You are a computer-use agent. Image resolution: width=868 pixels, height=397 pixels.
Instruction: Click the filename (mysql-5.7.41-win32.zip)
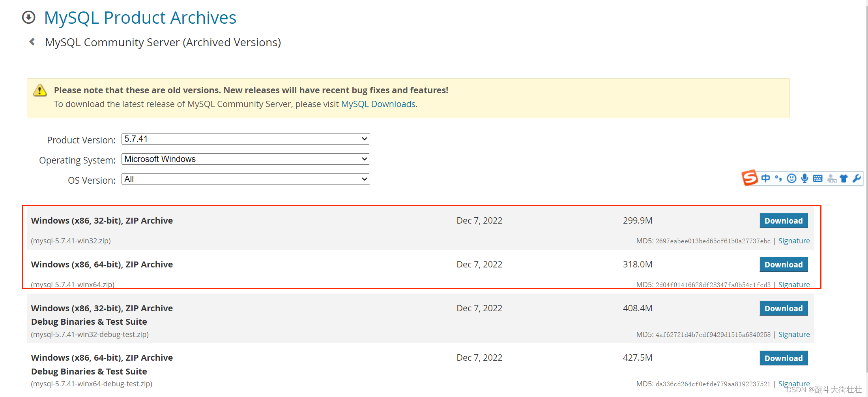[x=71, y=241]
